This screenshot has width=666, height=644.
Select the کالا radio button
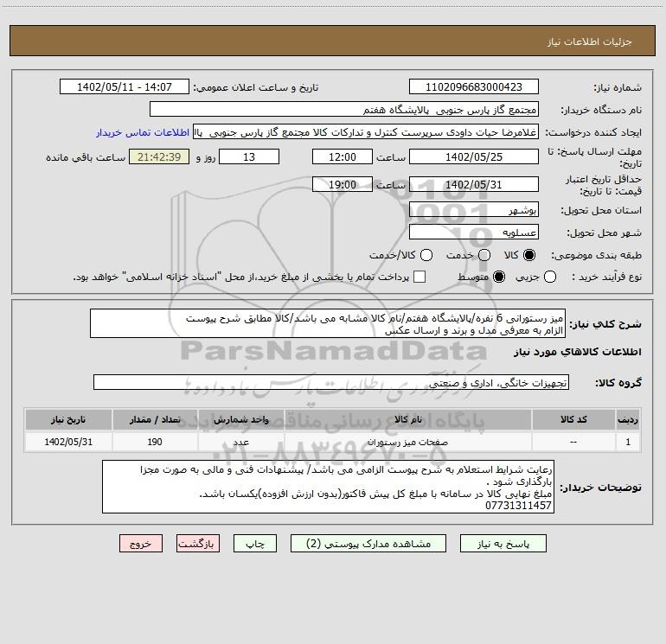click(529, 255)
